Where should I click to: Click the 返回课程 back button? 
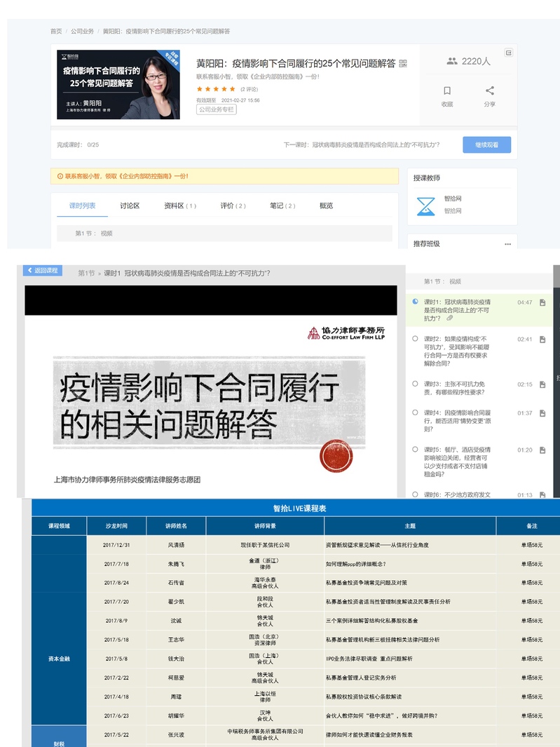click(x=43, y=270)
